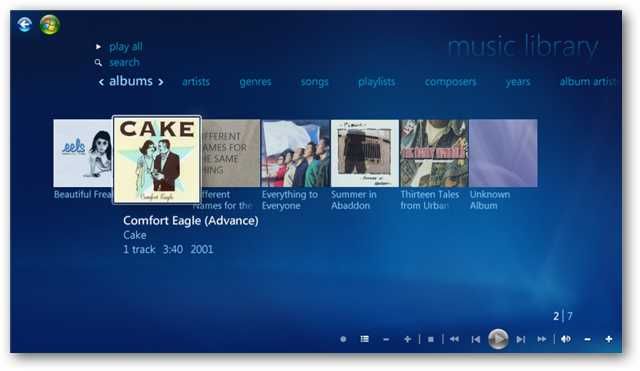Open the Summer in Abaddon album cover
The height and width of the screenshot is (371, 640).
pyautogui.click(x=365, y=153)
